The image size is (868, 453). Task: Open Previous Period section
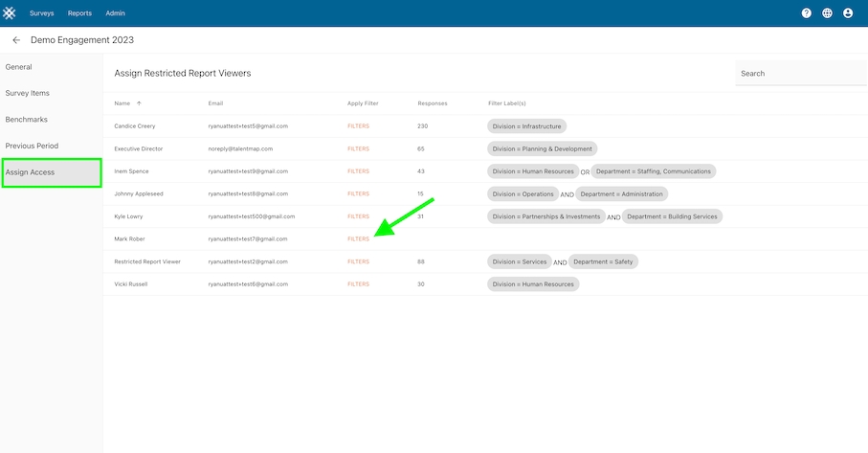32,146
